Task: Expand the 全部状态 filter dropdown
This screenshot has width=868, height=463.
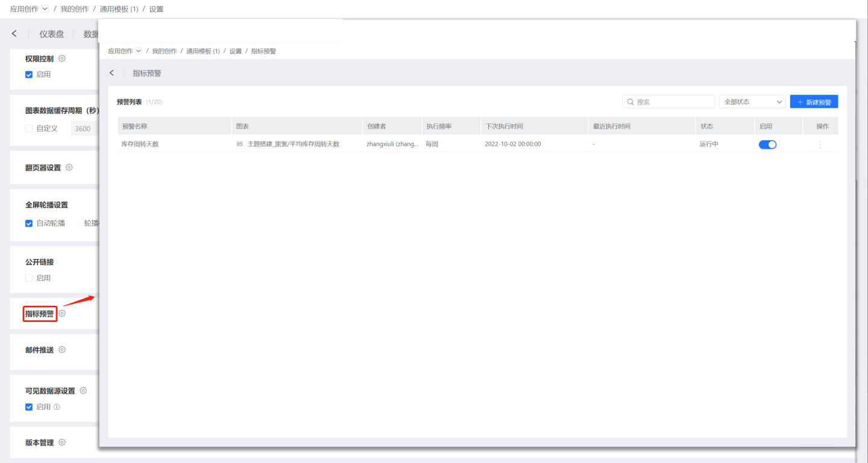Action: [x=752, y=102]
